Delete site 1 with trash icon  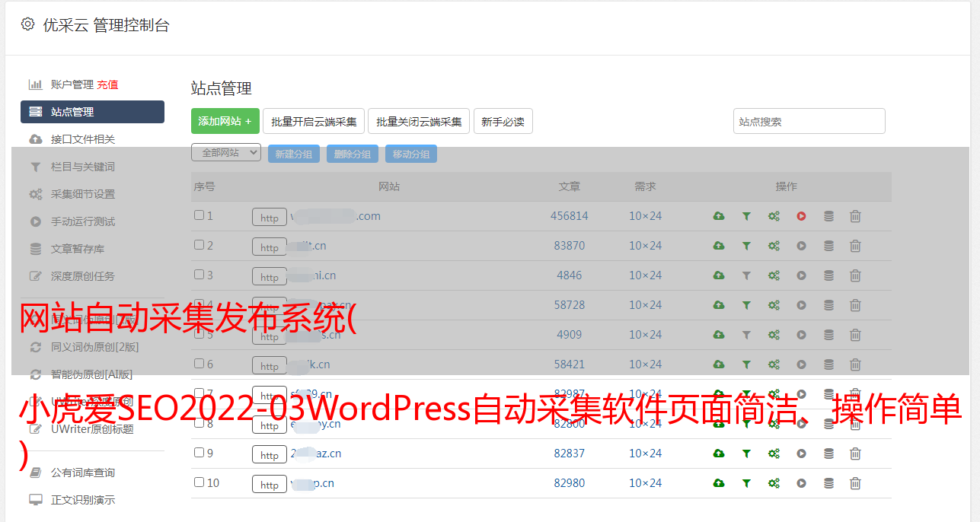pyautogui.click(x=855, y=216)
